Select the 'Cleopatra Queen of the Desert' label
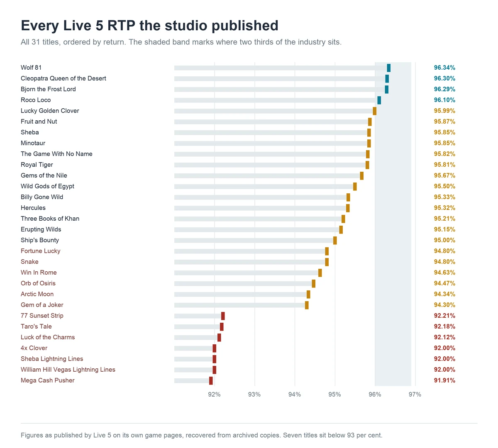 point(63,78)
